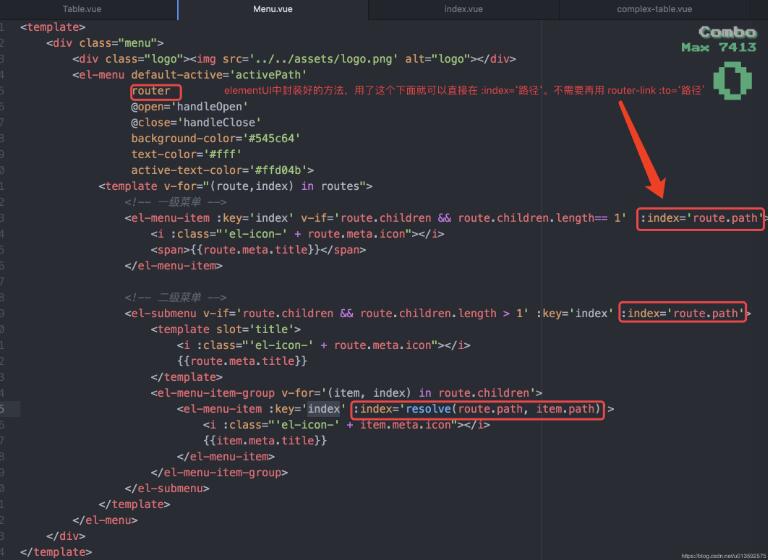Click the Combo Max 7413 counter
This screenshot has height=560, width=768.
pos(720,40)
